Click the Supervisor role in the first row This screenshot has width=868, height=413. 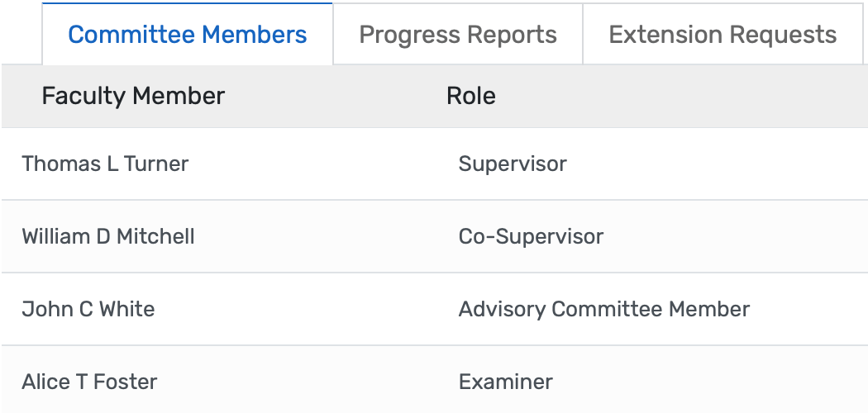[513, 164]
